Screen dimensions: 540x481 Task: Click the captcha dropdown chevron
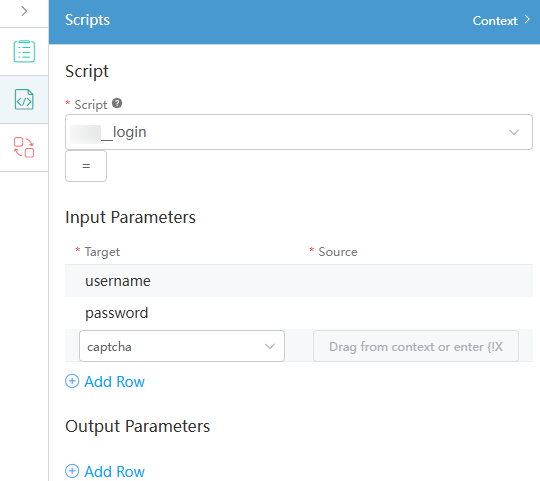(x=270, y=346)
